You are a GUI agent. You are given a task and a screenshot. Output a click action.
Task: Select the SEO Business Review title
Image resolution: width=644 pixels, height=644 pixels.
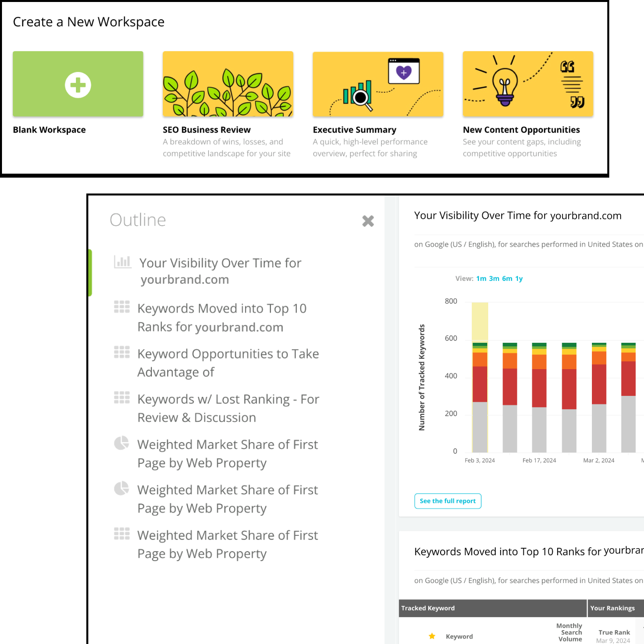coord(206,129)
